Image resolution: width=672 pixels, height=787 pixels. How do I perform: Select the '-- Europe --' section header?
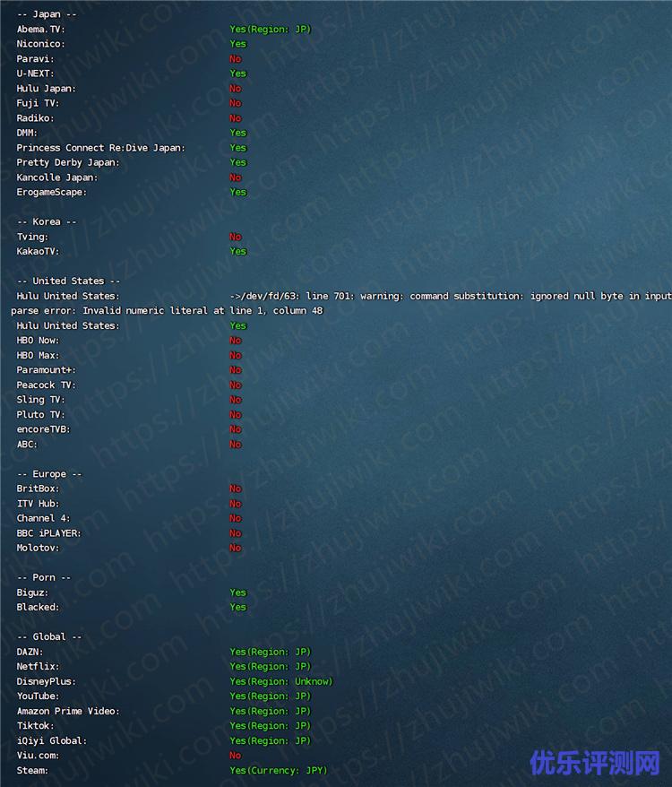(49, 474)
